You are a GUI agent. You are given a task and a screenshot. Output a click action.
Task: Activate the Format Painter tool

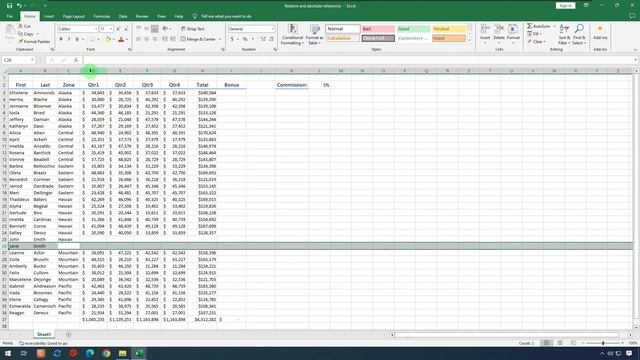[x=34, y=41]
